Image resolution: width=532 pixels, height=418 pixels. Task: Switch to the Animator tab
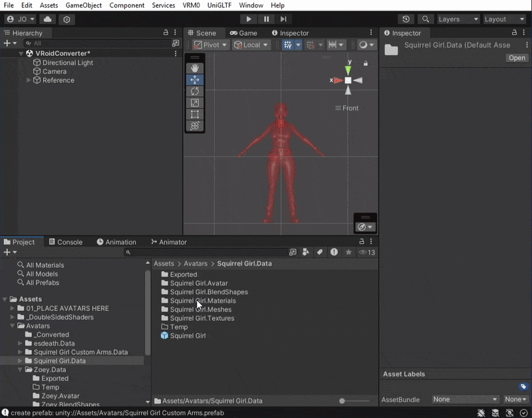tap(169, 242)
